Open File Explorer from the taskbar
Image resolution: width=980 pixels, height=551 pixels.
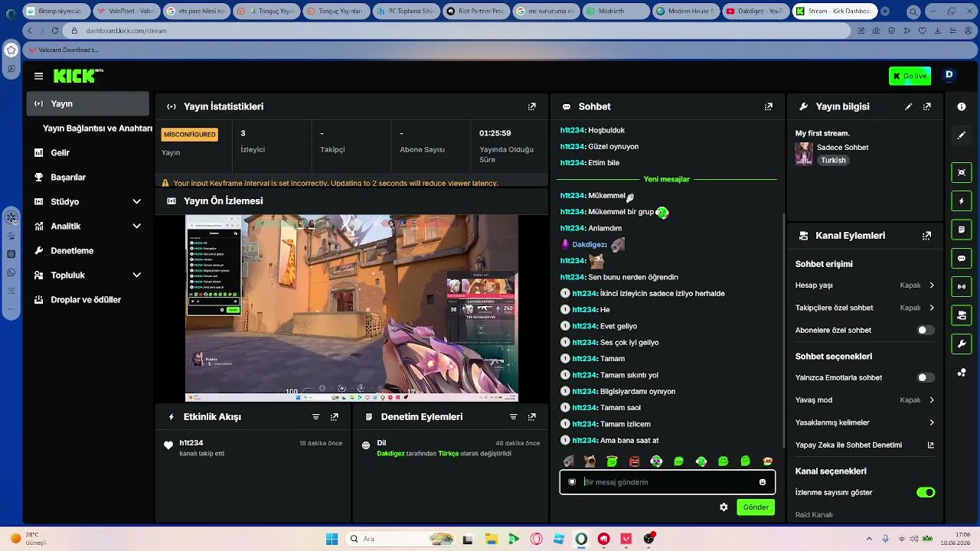[x=491, y=539]
